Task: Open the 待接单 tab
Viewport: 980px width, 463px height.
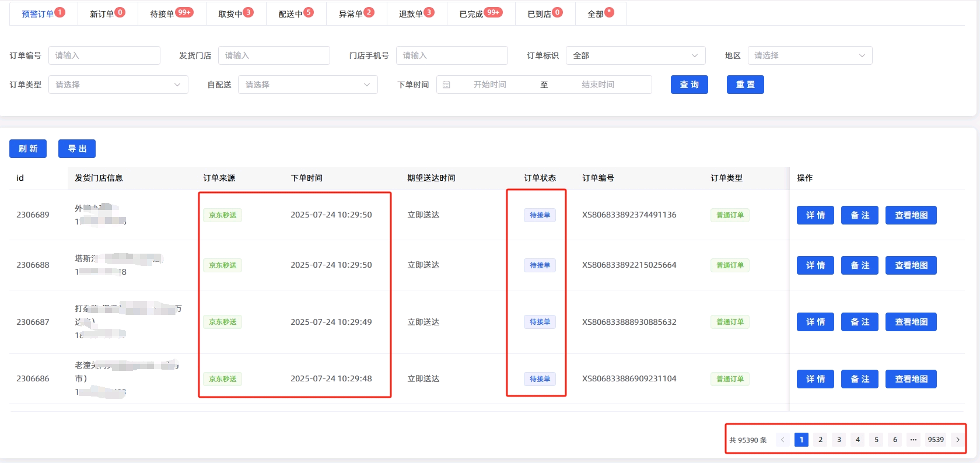Action: pos(171,13)
